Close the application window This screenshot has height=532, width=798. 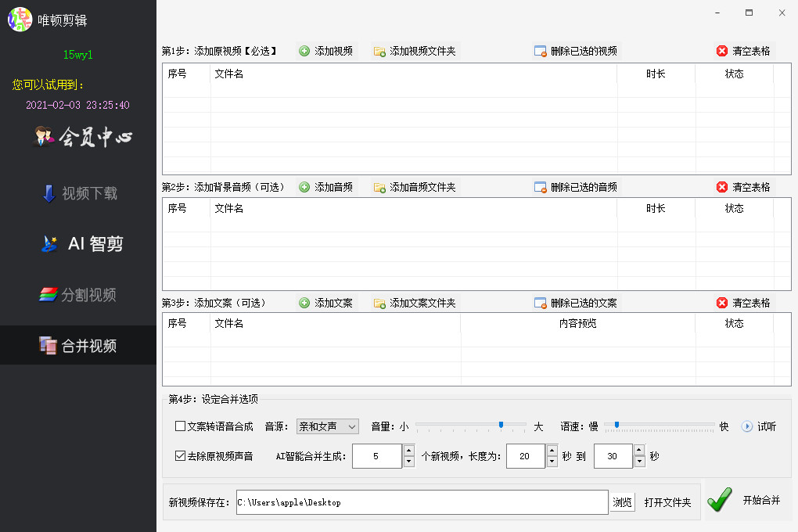(782, 13)
